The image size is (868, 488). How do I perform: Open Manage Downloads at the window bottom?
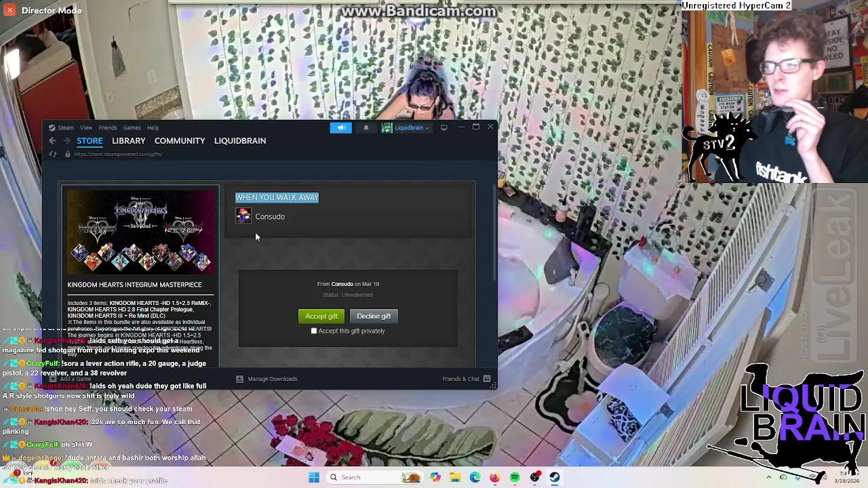pos(273,379)
